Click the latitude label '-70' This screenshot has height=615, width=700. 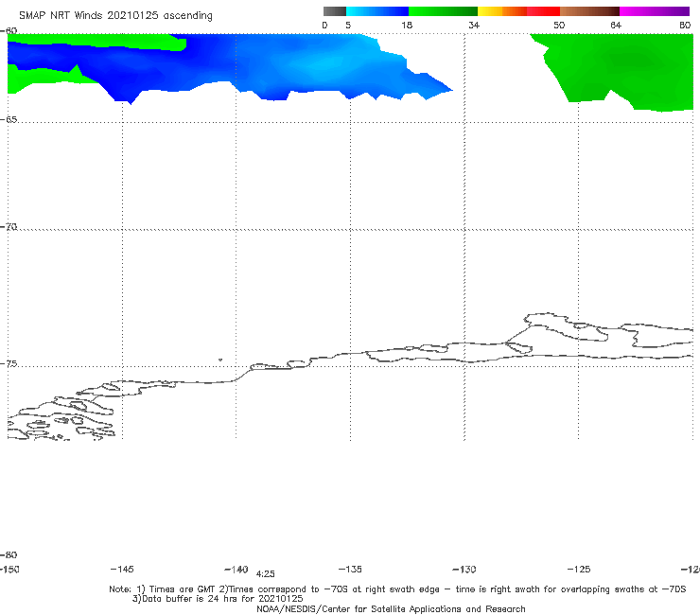pos(9,227)
